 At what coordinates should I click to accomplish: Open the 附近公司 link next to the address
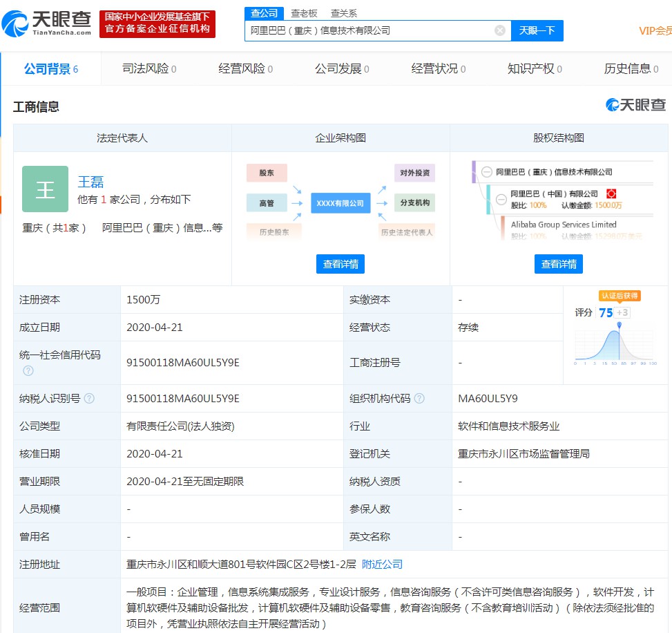pos(382,565)
